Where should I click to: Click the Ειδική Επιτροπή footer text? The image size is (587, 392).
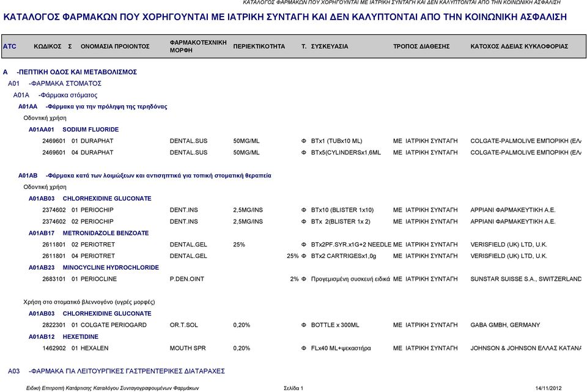click(x=113, y=388)
